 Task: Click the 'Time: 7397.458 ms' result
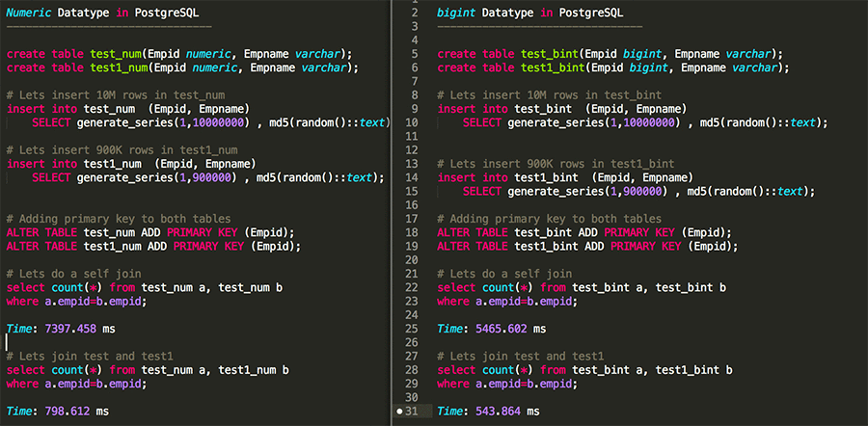click(61, 329)
